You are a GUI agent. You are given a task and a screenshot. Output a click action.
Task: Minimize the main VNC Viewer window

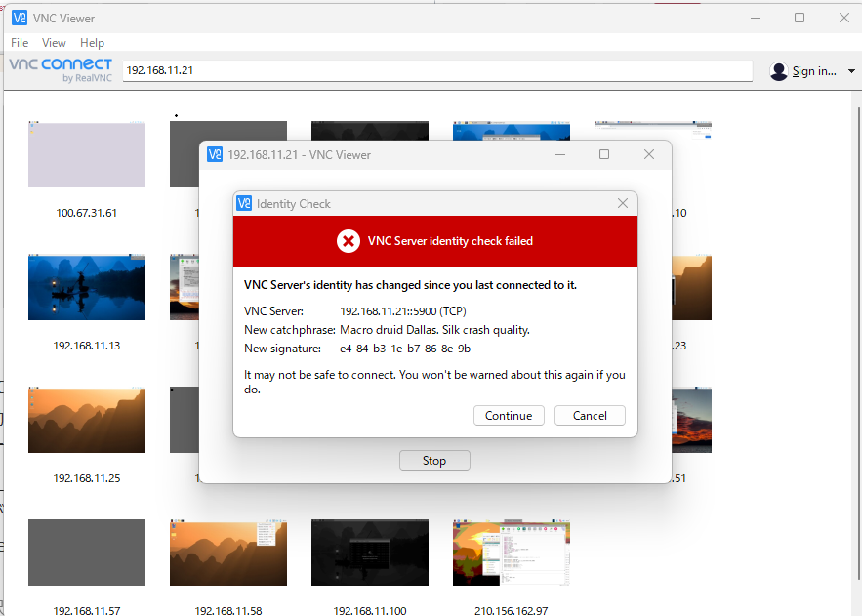click(756, 18)
